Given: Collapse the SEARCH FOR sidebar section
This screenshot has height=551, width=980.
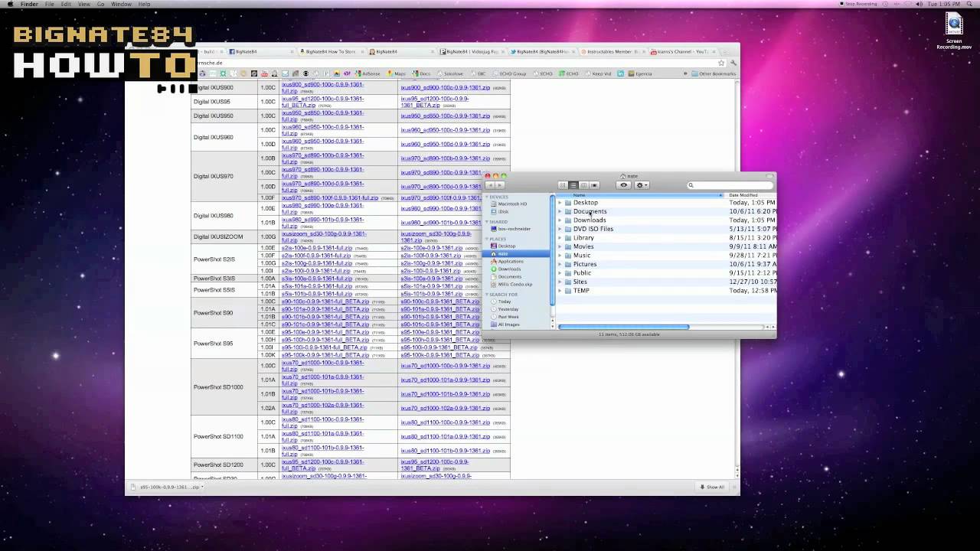Looking at the screenshot, I should point(488,295).
